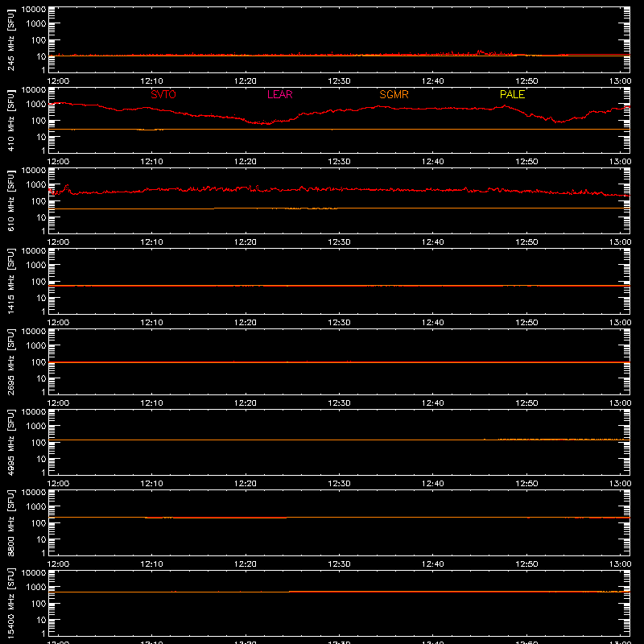This screenshot has height=644, width=644.
Task: Select the '2695 MHz [SFU]' axis title
Action: pyautogui.click(x=11, y=361)
